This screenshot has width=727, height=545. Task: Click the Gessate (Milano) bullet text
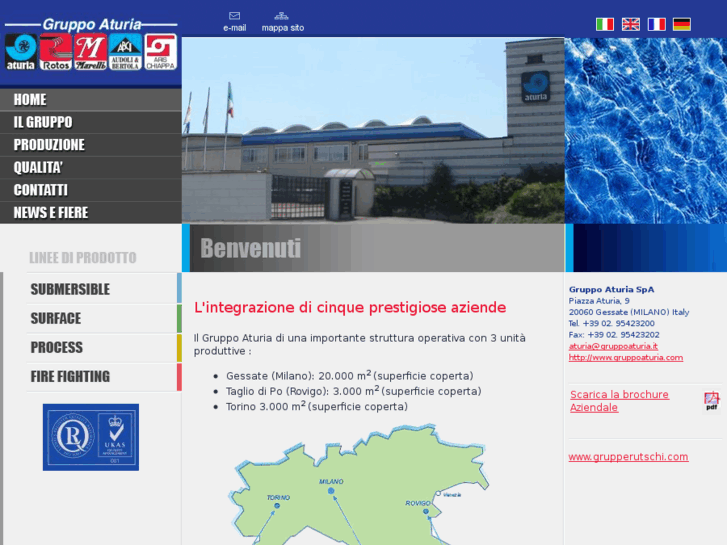tap(350, 375)
